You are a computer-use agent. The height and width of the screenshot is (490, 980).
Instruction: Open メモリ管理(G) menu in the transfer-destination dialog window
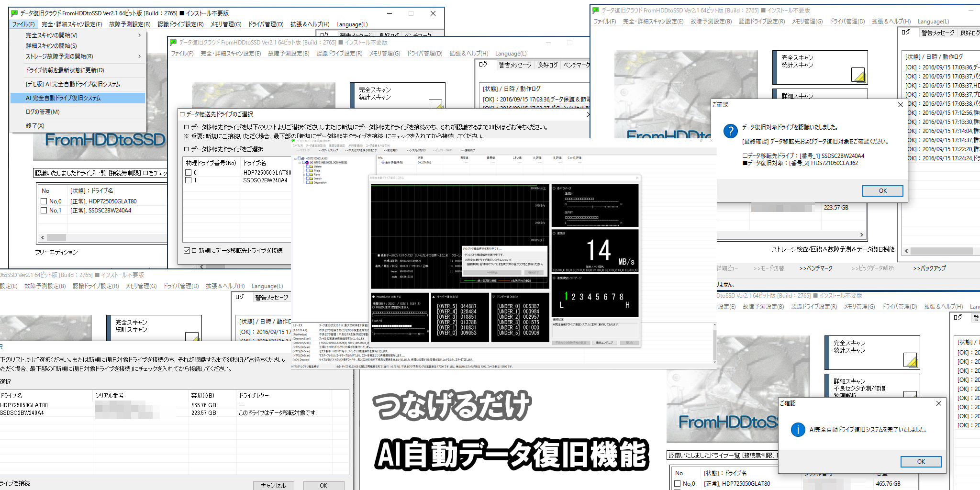385,54
